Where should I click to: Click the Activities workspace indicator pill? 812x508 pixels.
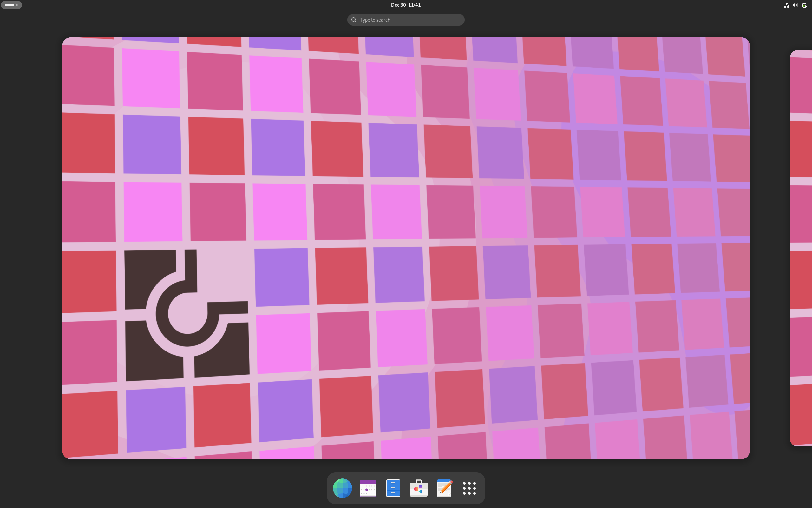[x=11, y=5]
